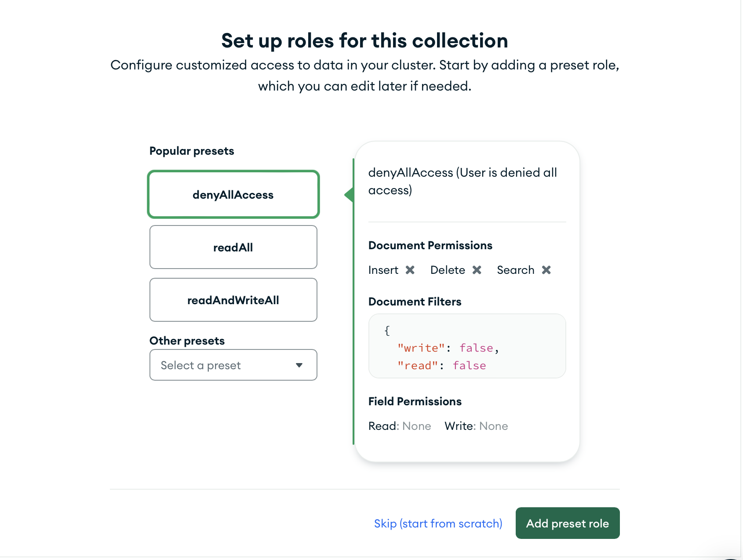Remove the Search document permission
The image size is (743, 560).
point(546,270)
